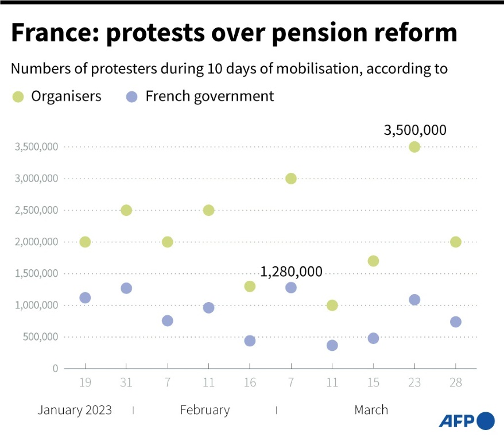Click the chart title about pension reform
Image resolution: width=504 pixels, height=441 pixels.
(x=234, y=33)
